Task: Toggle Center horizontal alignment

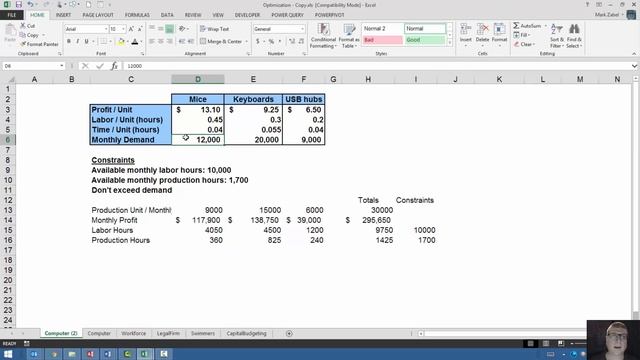Action: [x=161, y=41]
